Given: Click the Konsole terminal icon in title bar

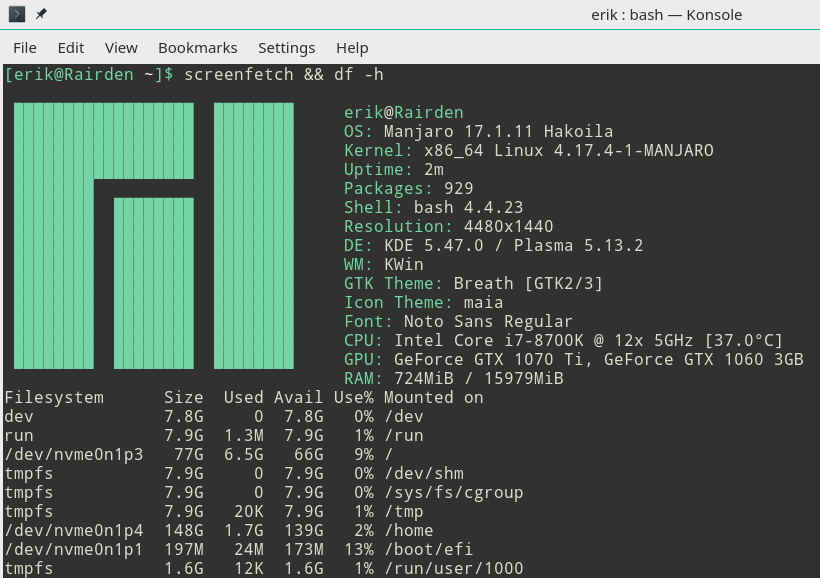Looking at the screenshot, I should pyautogui.click(x=17, y=14).
